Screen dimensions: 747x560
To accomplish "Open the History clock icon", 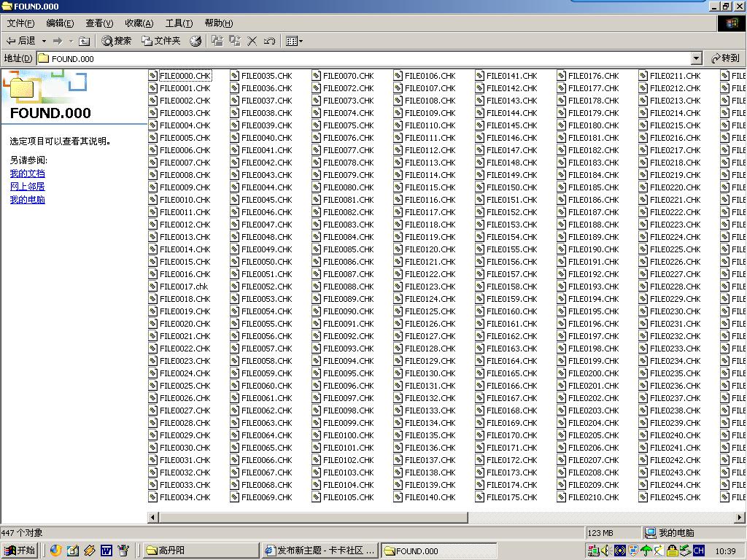I will coord(196,41).
